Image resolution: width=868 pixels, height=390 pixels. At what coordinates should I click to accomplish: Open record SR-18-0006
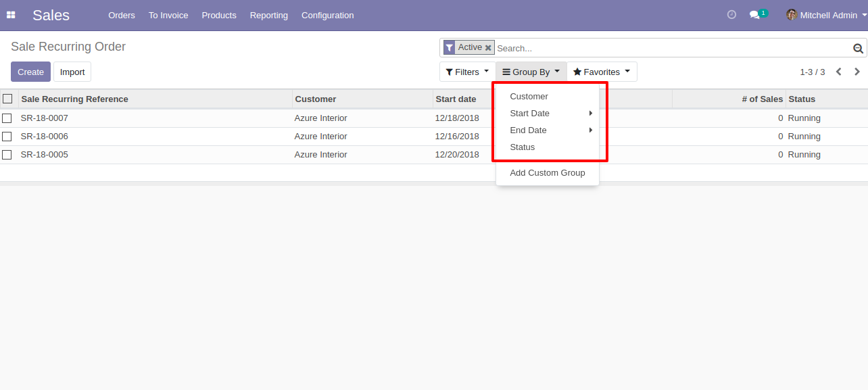(x=45, y=137)
